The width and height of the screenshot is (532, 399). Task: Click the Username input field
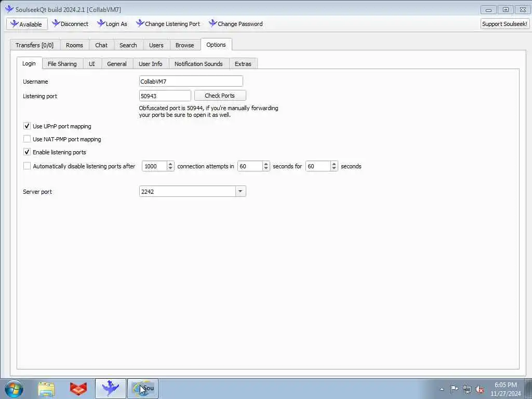coord(191,82)
